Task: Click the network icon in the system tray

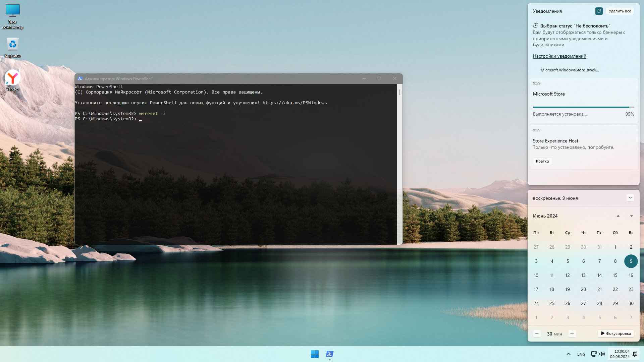Action: click(x=594, y=354)
